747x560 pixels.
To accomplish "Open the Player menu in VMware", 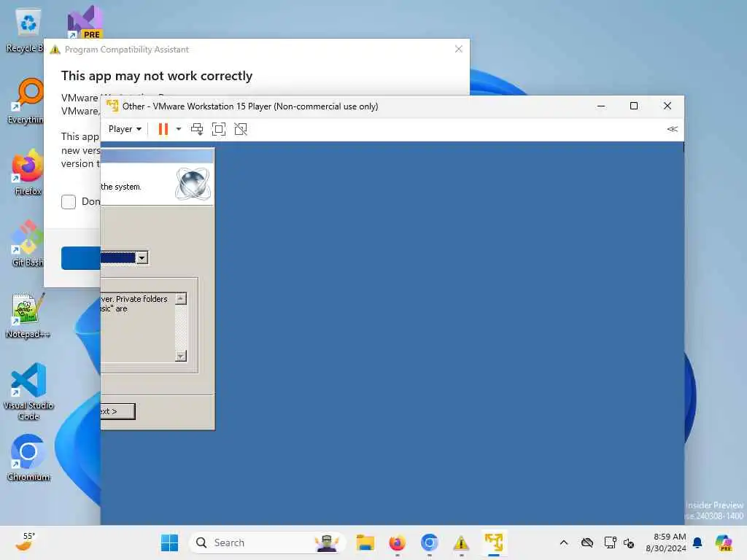I will [125, 129].
